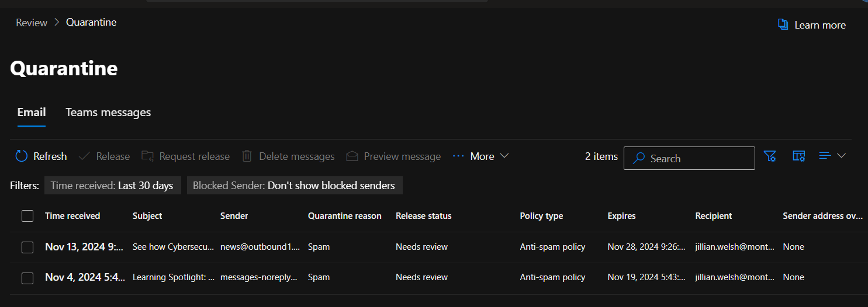Open the filter icon beside Search
868x307 pixels.
[x=770, y=156]
